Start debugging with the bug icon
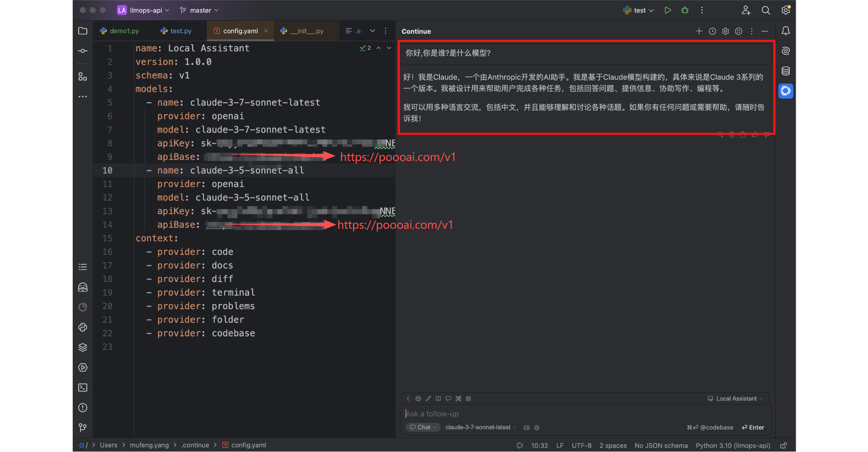This screenshot has height=452, width=868. click(685, 10)
